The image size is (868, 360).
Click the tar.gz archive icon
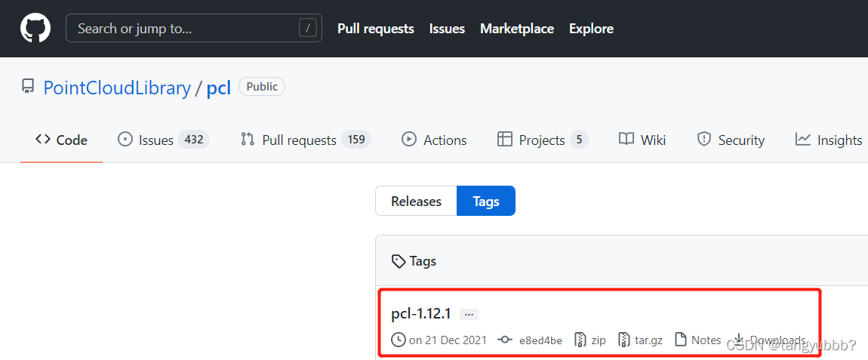point(624,340)
